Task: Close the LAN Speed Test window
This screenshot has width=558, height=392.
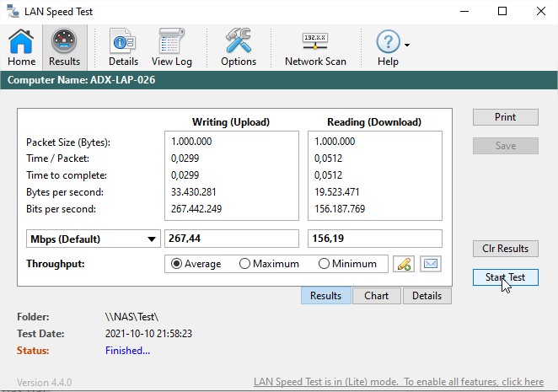Action: [541, 11]
